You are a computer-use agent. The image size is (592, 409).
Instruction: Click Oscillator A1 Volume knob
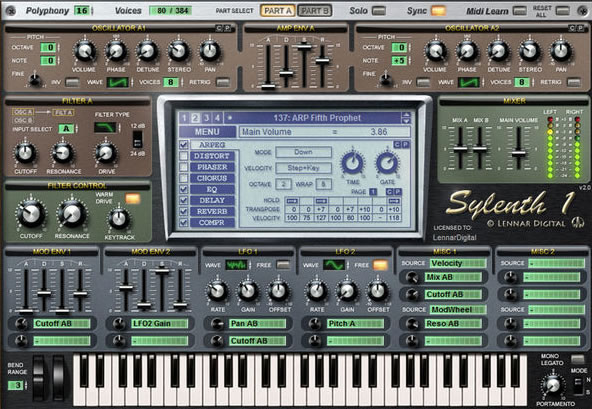(84, 51)
